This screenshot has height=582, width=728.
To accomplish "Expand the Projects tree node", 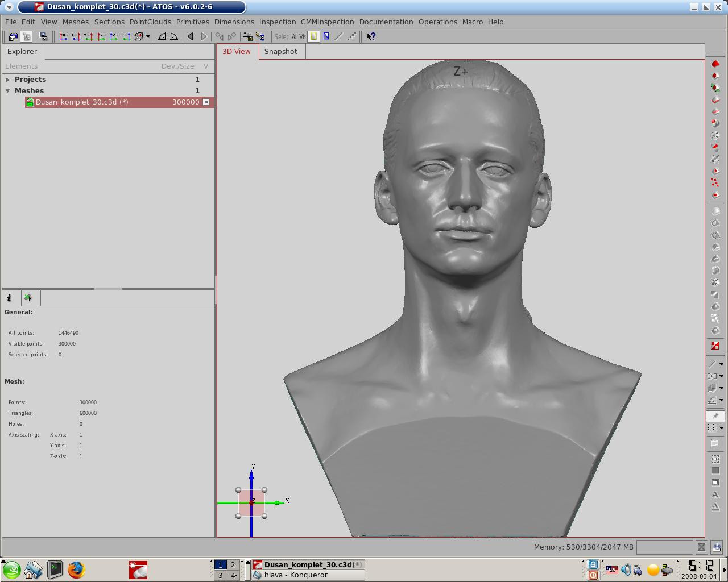I will (8, 80).
